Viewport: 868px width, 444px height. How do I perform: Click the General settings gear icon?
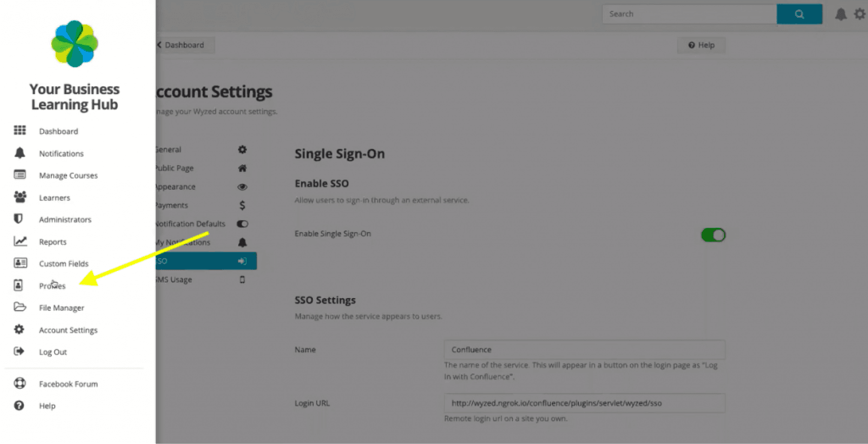tap(242, 149)
